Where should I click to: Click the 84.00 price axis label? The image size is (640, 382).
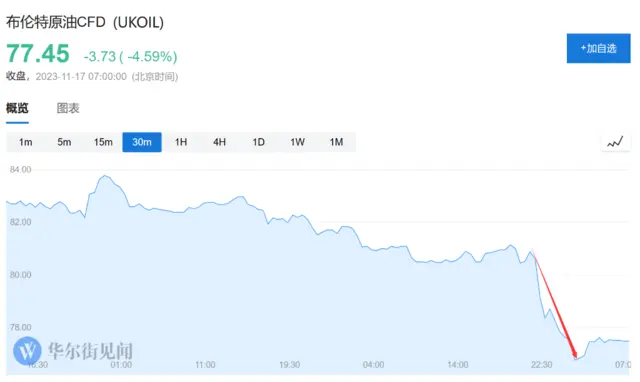(x=20, y=169)
